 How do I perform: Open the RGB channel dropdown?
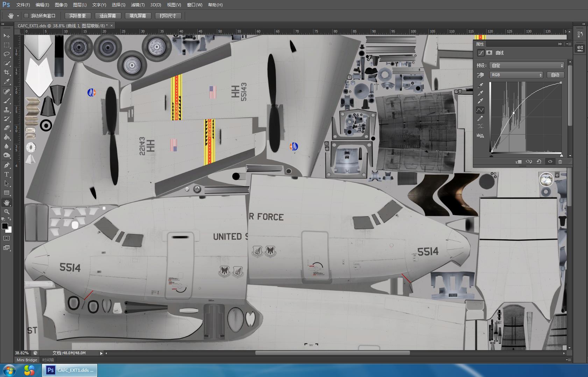[516, 75]
